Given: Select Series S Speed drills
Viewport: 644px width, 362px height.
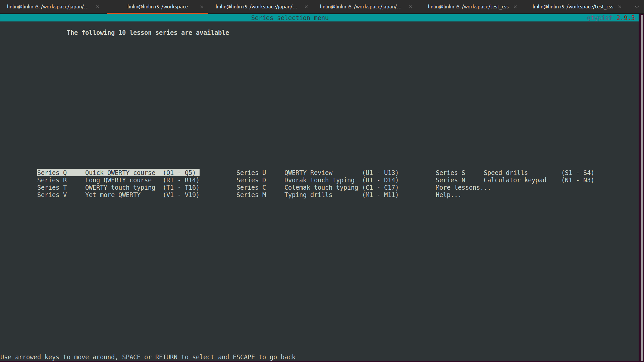Looking at the screenshot, I should click(515, 173).
